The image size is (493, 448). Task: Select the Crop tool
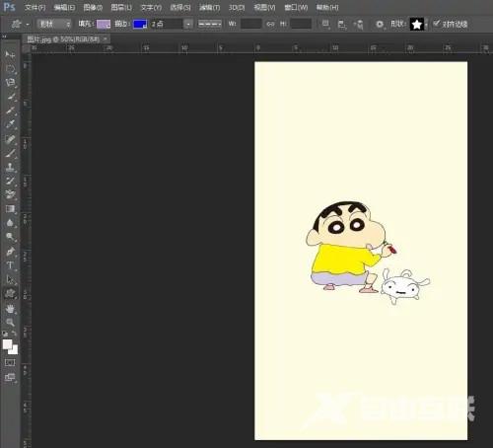(10, 111)
